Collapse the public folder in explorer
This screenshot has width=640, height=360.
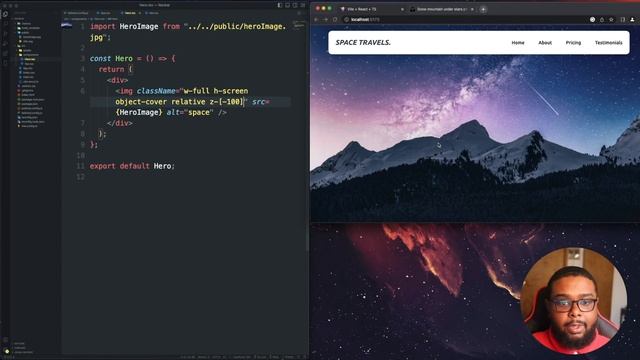(24, 32)
